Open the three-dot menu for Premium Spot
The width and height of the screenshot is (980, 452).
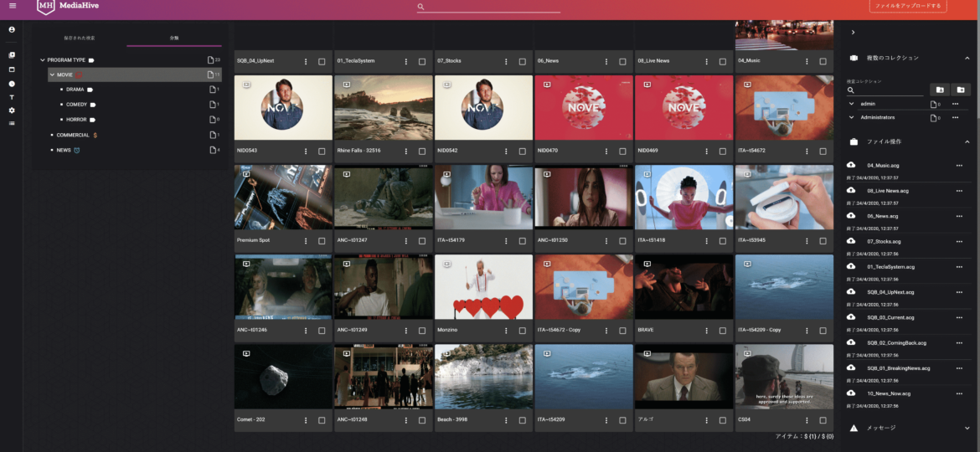(x=306, y=240)
